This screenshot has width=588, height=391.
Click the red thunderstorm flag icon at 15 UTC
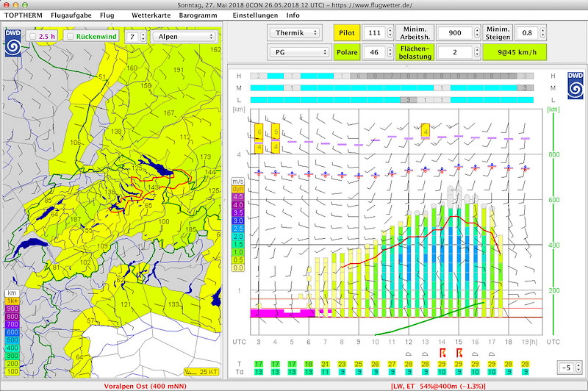click(459, 353)
